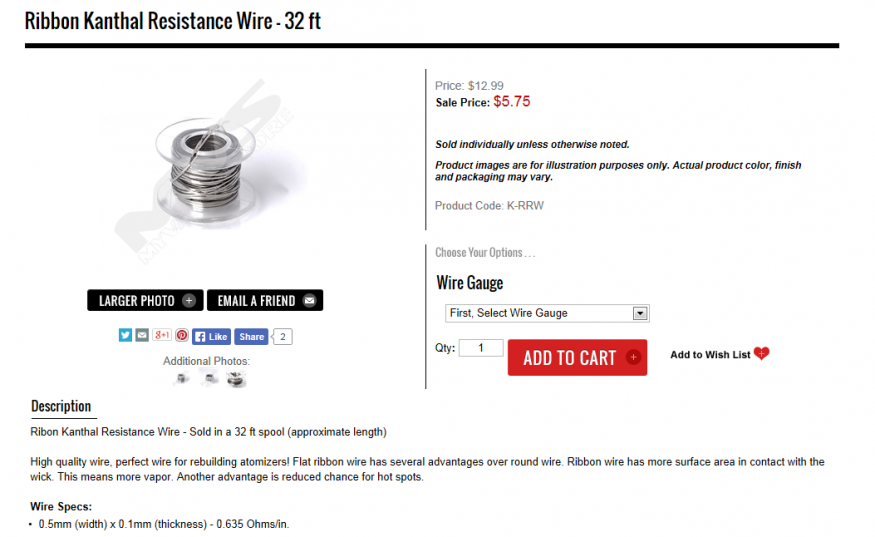The image size is (875, 537).
Task: Click the Facebook share count bubble
Action: tap(283, 337)
